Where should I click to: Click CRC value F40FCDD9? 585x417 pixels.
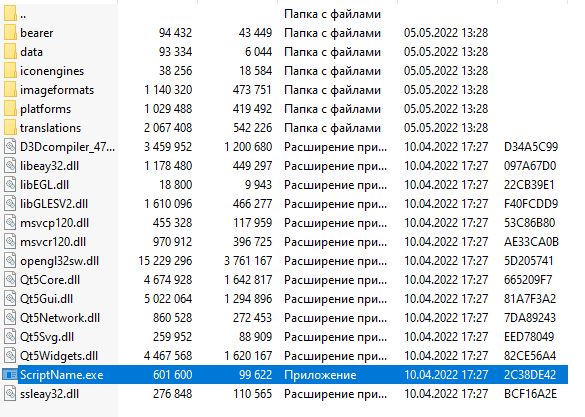[x=531, y=204]
